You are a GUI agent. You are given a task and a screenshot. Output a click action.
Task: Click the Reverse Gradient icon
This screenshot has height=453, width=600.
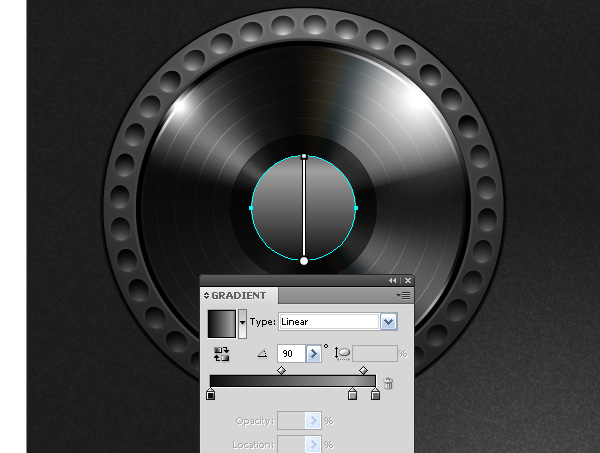coord(222,354)
